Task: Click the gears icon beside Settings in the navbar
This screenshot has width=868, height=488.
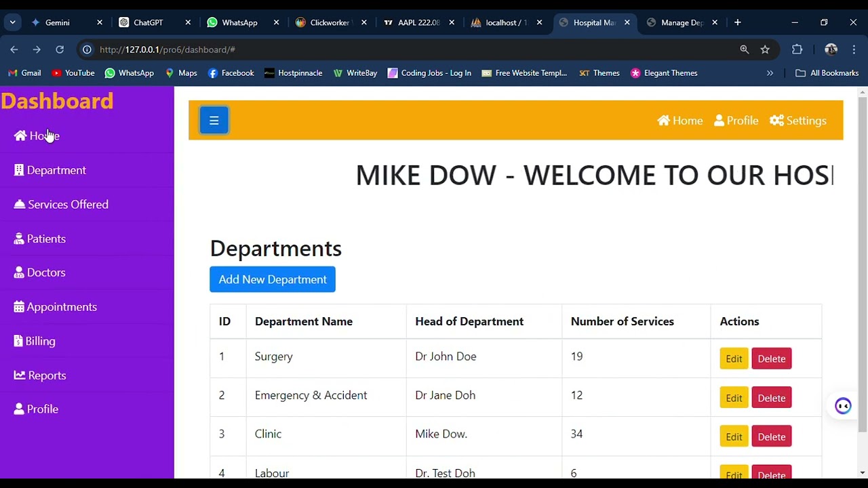Action: pyautogui.click(x=776, y=121)
